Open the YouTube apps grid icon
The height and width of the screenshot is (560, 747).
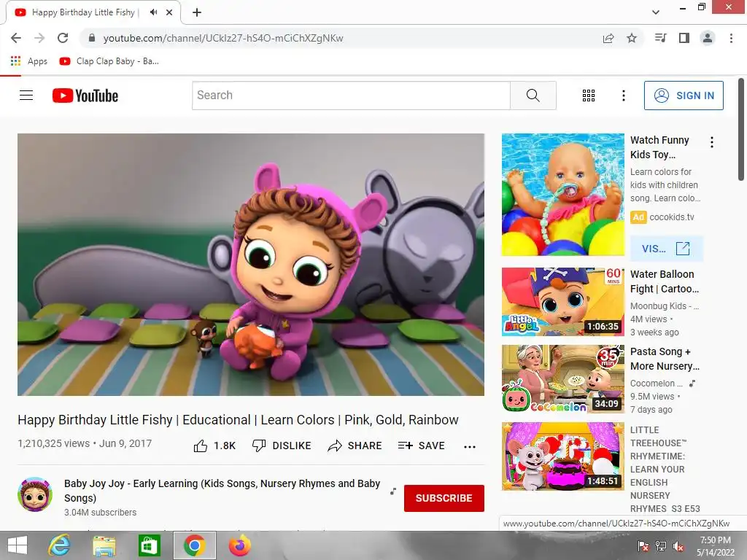[x=589, y=96]
